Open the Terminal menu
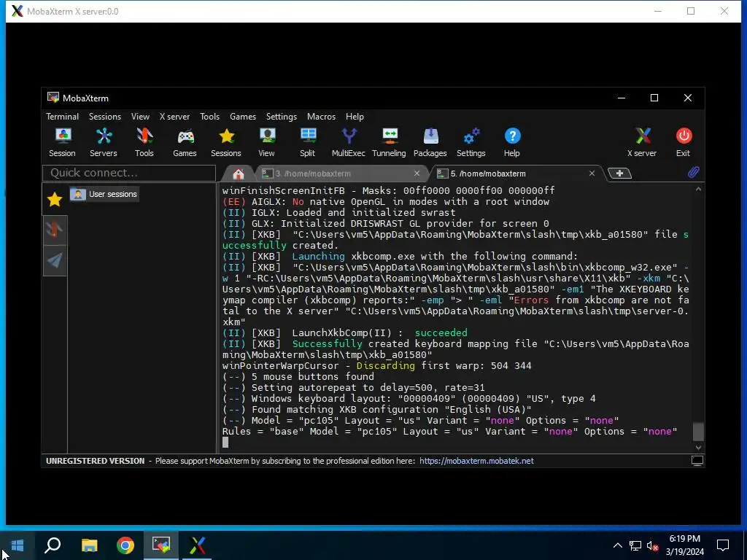Screen dimensions: 747x560 (x=63, y=117)
